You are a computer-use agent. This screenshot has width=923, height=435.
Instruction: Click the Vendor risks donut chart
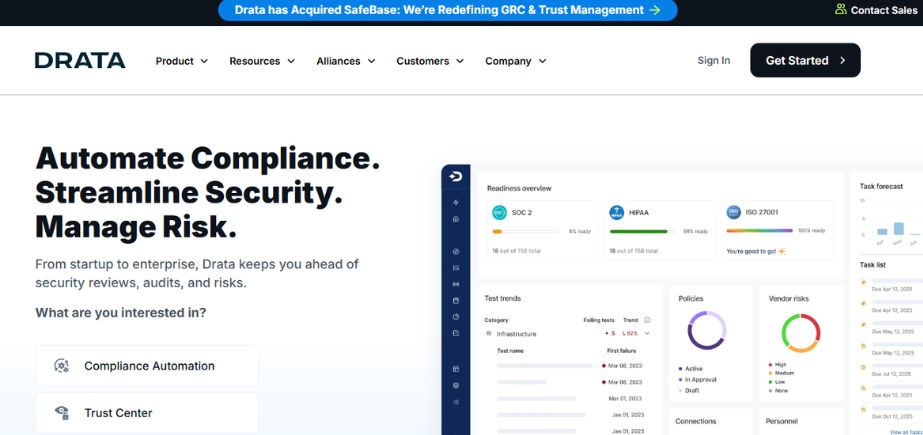click(x=801, y=333)
